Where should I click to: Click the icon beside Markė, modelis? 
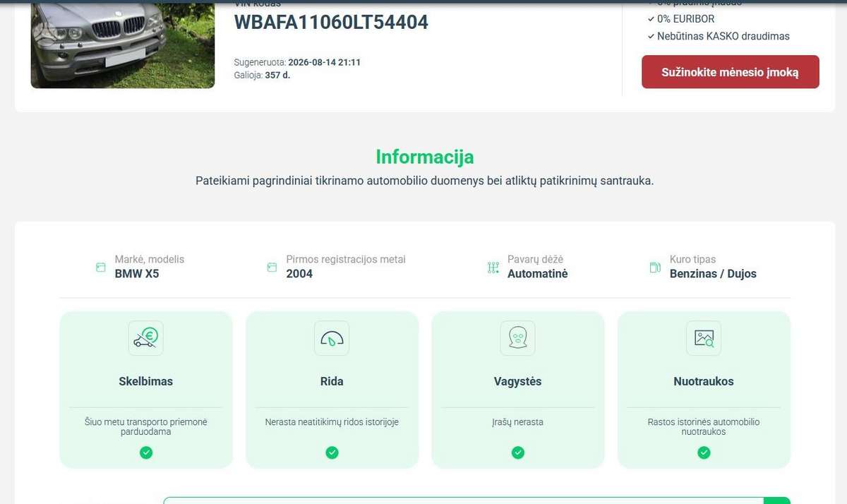[x=100, y=268]
